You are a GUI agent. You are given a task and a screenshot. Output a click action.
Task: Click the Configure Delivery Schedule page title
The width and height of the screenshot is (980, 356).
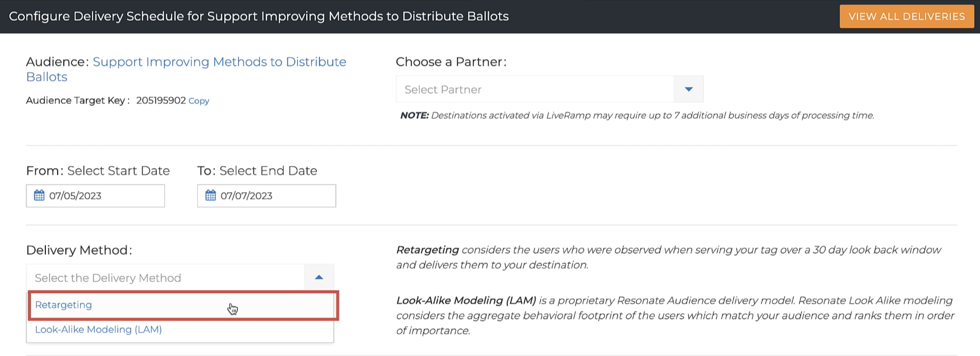[259, 16]
